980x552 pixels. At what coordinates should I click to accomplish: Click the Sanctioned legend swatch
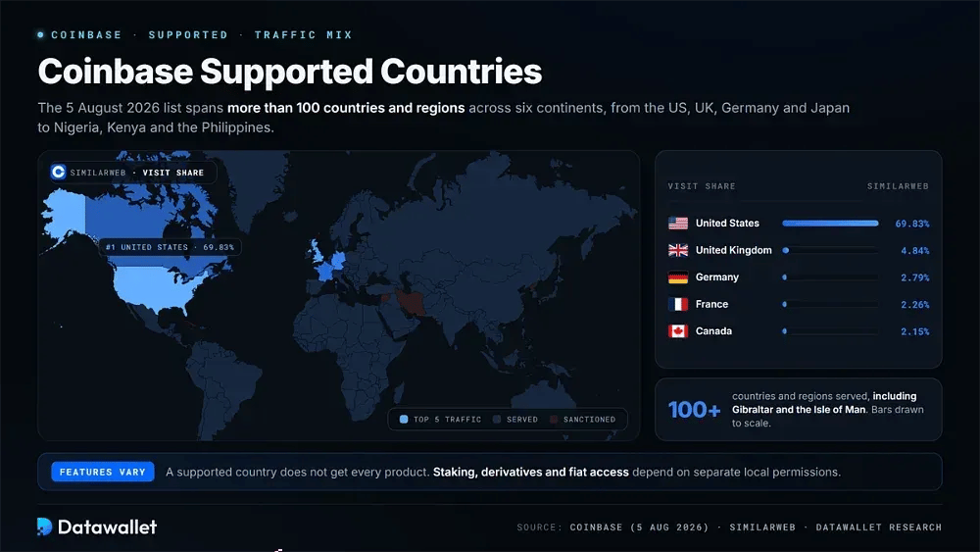(553, 420)
